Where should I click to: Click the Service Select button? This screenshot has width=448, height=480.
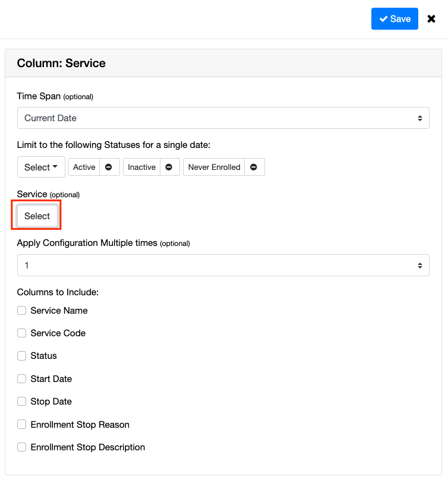click(37, 216)
